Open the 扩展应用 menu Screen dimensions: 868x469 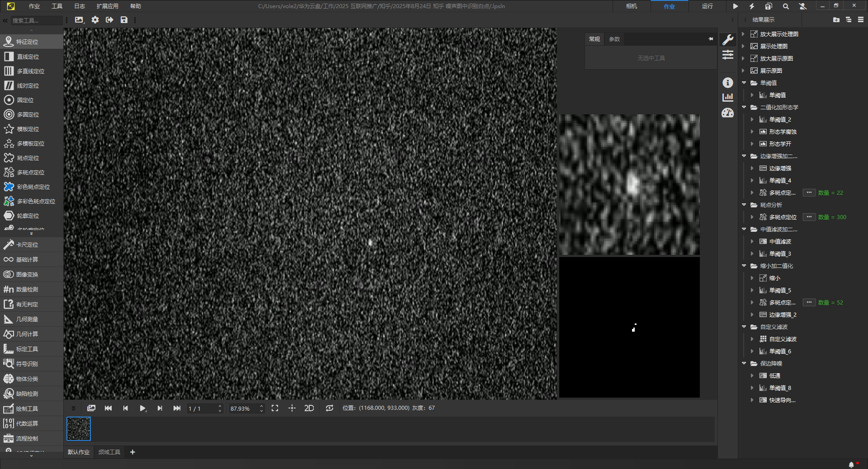(x=107, y=6)
